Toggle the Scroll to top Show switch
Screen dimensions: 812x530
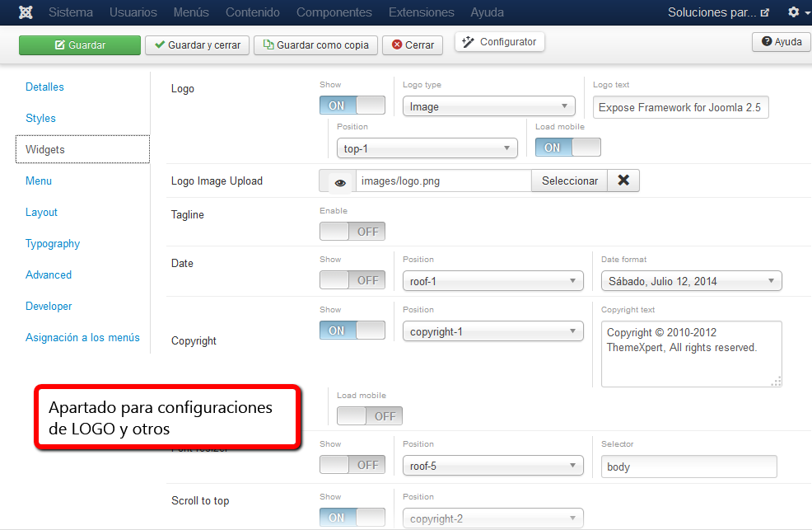(352, 517)
